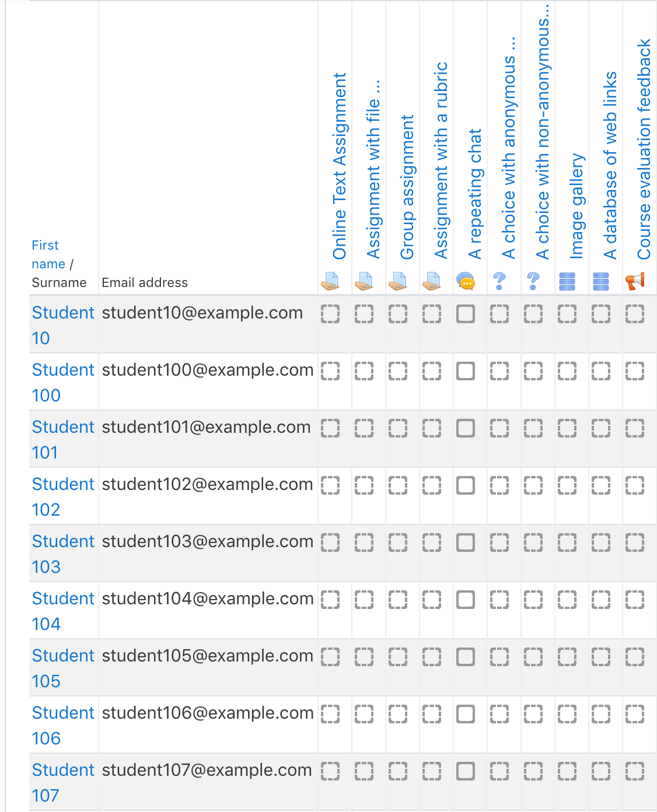657x812 pixels.
Task: Check Course evaluation feedback box for Student 102
Action: [635, 485]
